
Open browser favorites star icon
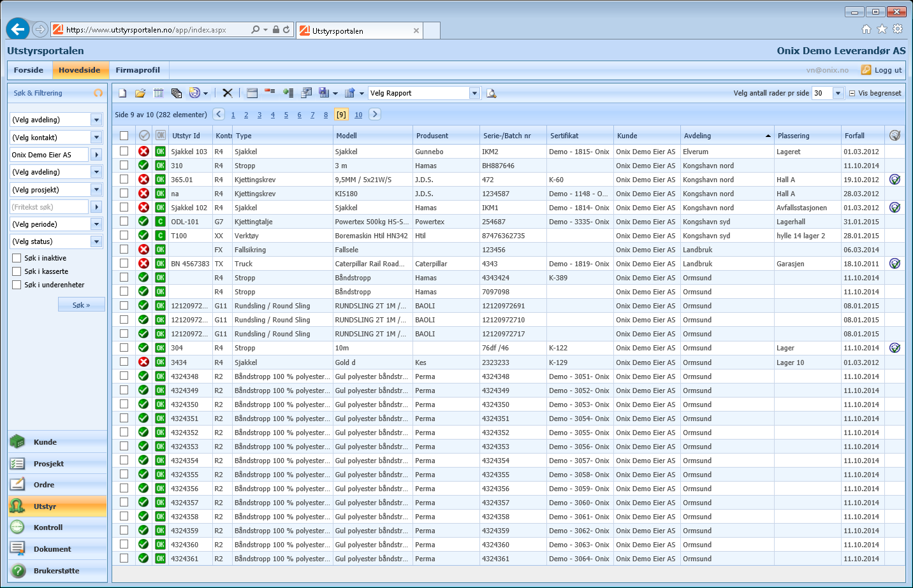tap(882, 29)
